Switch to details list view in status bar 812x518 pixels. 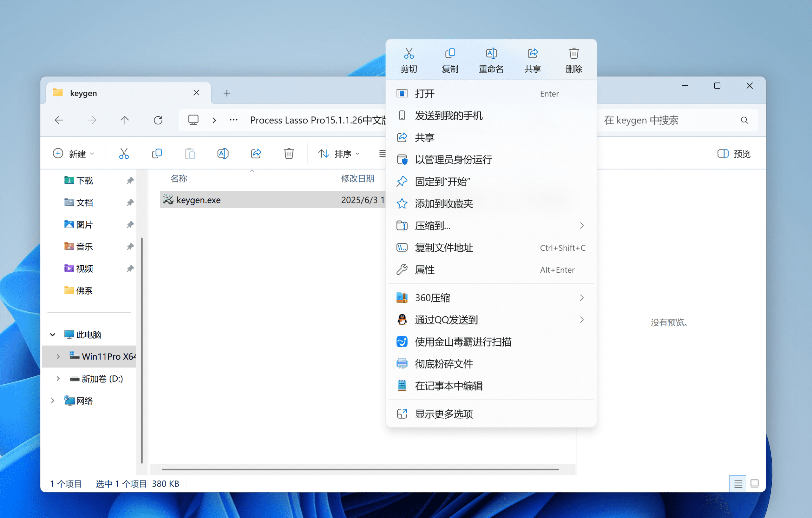737,484
